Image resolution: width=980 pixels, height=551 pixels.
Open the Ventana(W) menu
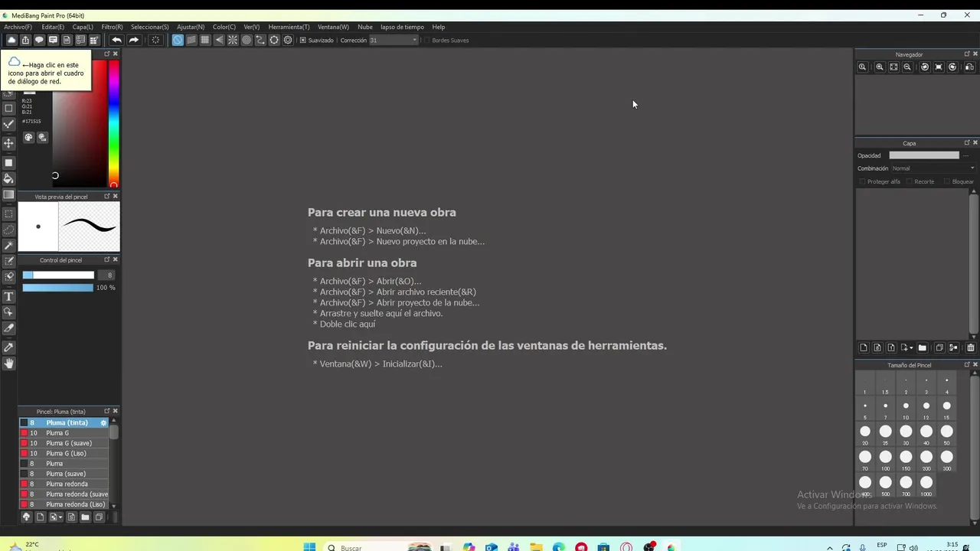333,27
